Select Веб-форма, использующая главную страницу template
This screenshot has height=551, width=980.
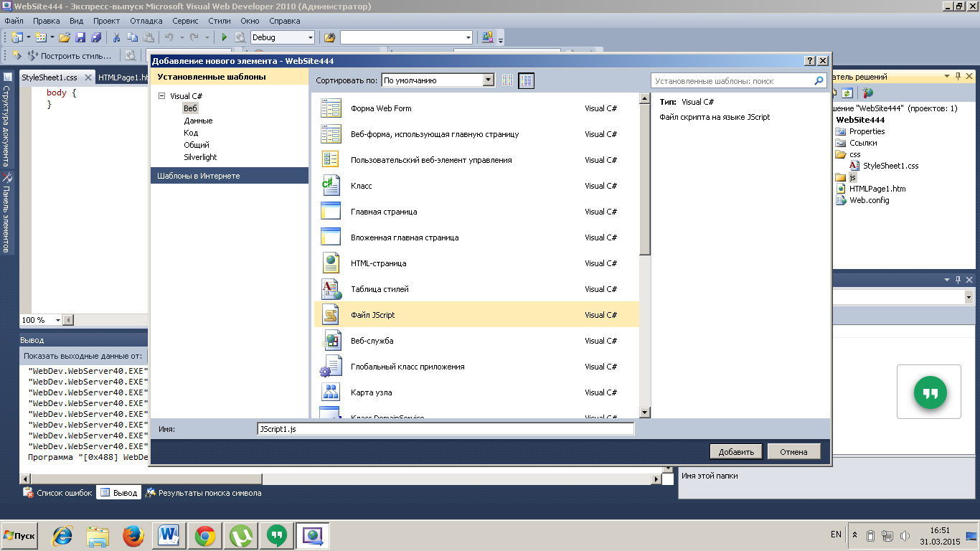click(x=476, y=134)
